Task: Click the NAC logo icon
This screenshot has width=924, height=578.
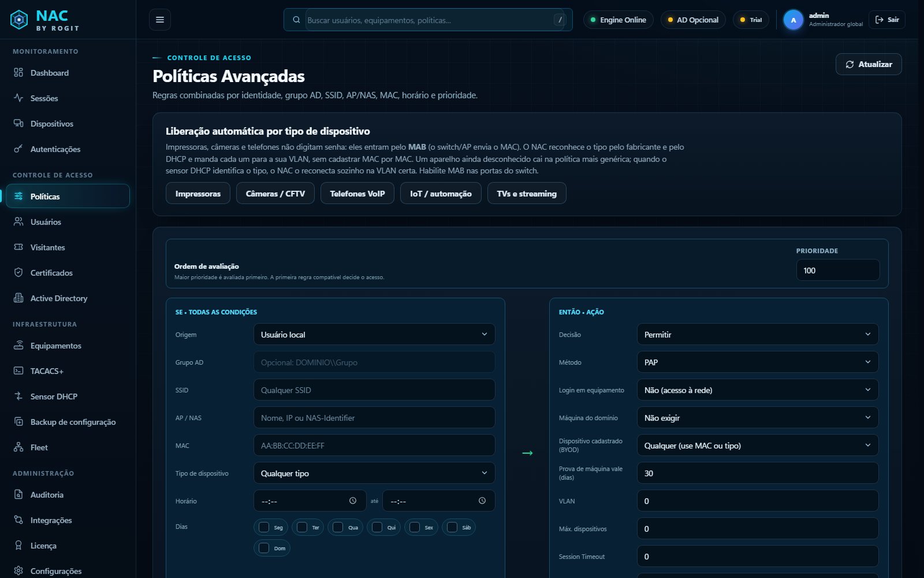Action: click(19, 20)
